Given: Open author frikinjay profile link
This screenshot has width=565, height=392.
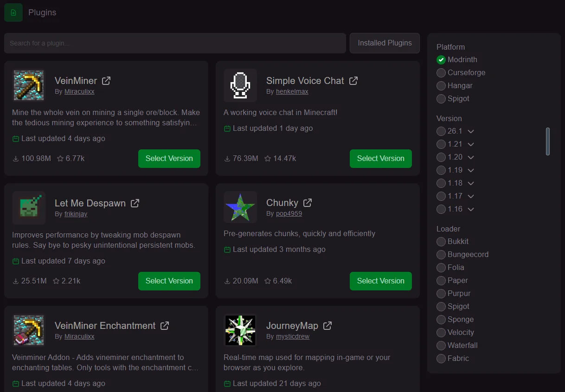Looking at the screenshot, I should 76,214.
